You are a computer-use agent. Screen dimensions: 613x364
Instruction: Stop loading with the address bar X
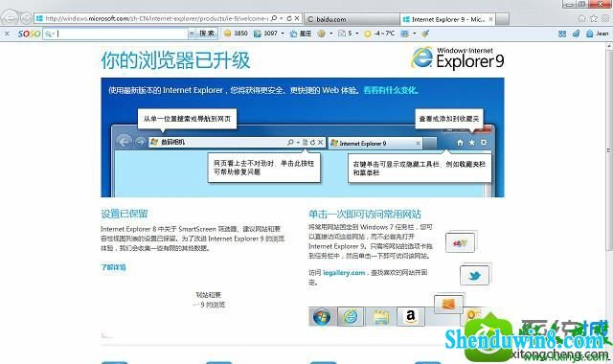click(x=297, y=18)
